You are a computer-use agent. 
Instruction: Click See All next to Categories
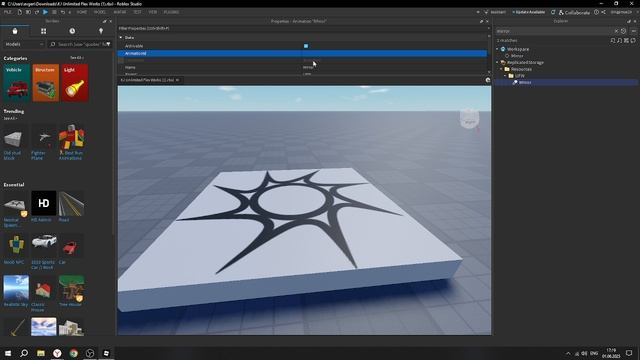coord(76,58)
